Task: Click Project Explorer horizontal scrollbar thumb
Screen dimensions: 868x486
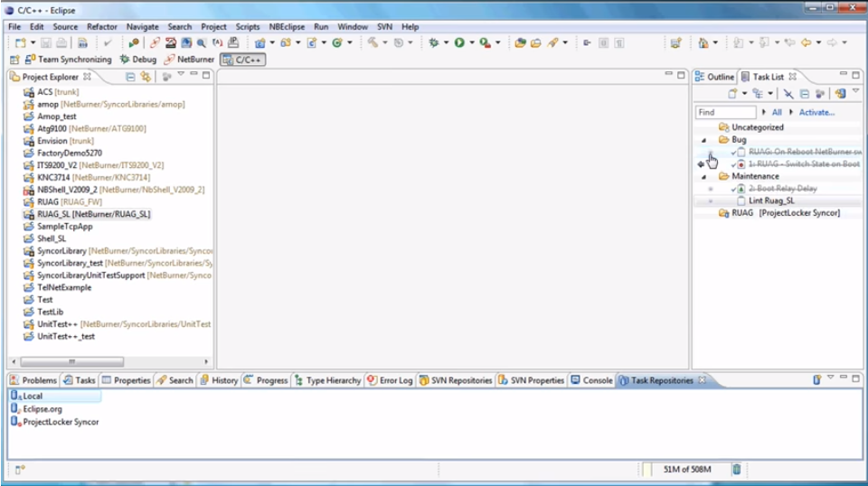Action: 72,361
